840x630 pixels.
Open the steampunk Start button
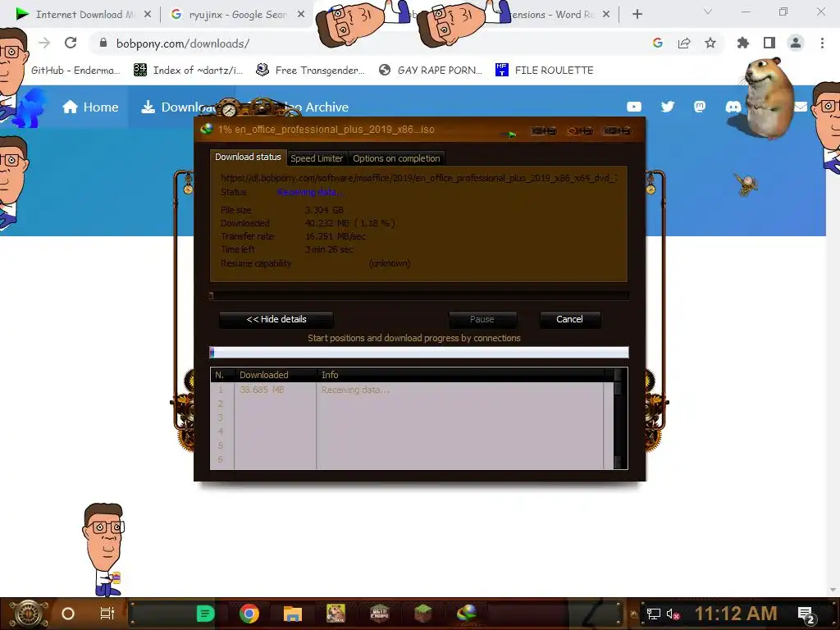[28, 614]
